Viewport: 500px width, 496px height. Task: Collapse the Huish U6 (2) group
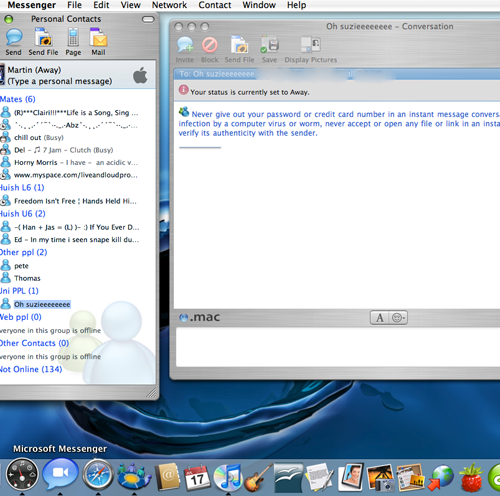(x=23, y=214)
